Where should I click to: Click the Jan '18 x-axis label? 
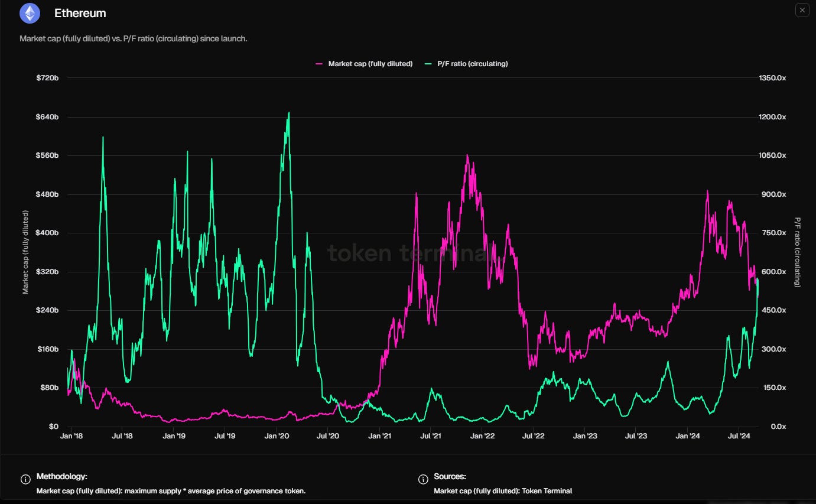point(71,437)
